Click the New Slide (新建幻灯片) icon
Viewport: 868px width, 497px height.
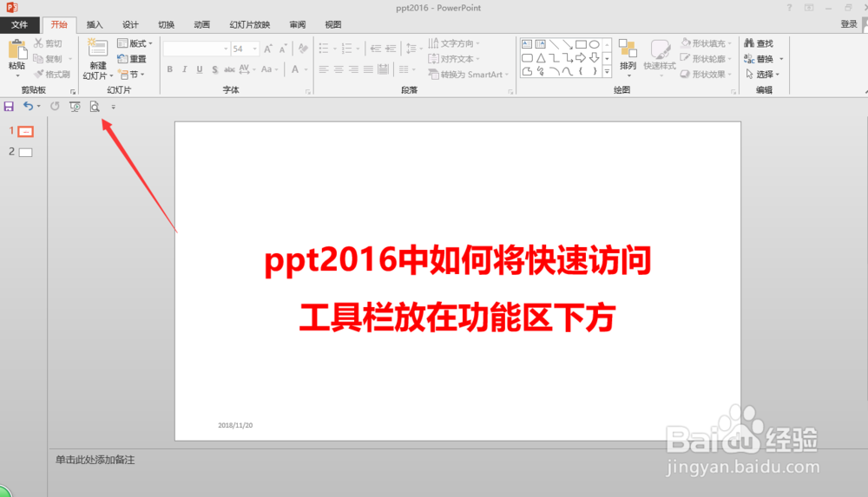(x=97, y=49)
